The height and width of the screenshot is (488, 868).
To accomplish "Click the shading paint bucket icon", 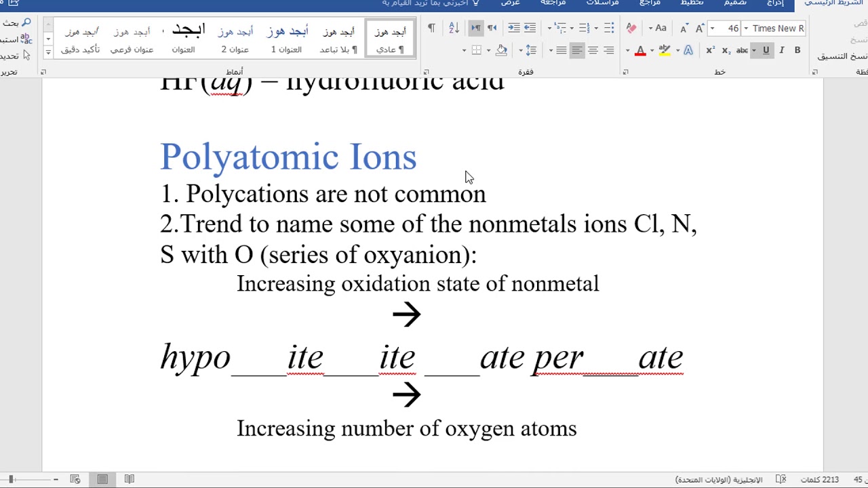I will pyautogui.click(x=502, y=50).
